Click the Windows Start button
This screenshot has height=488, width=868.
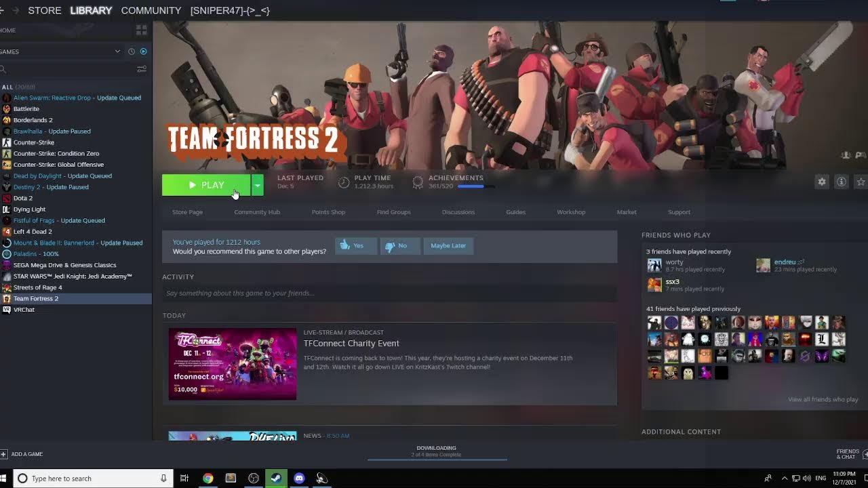[3, 479]
